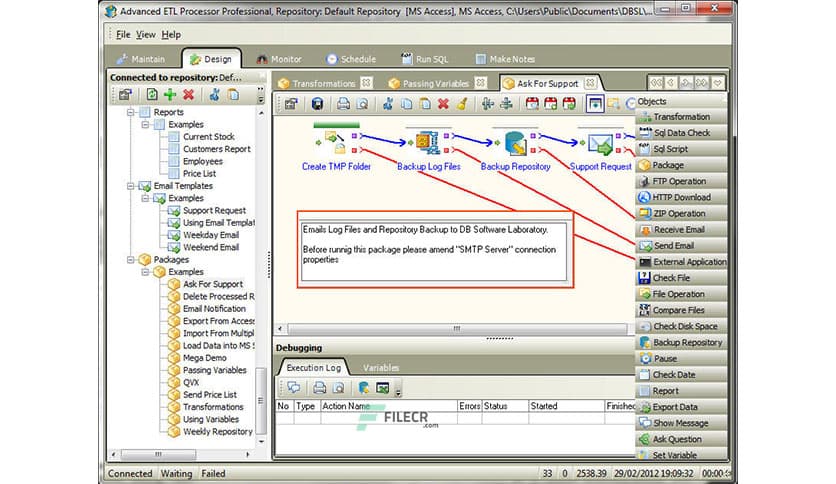836x484 pixels.
Task: Click the paste icon in repository toolbar
Action: pos(233,95)
